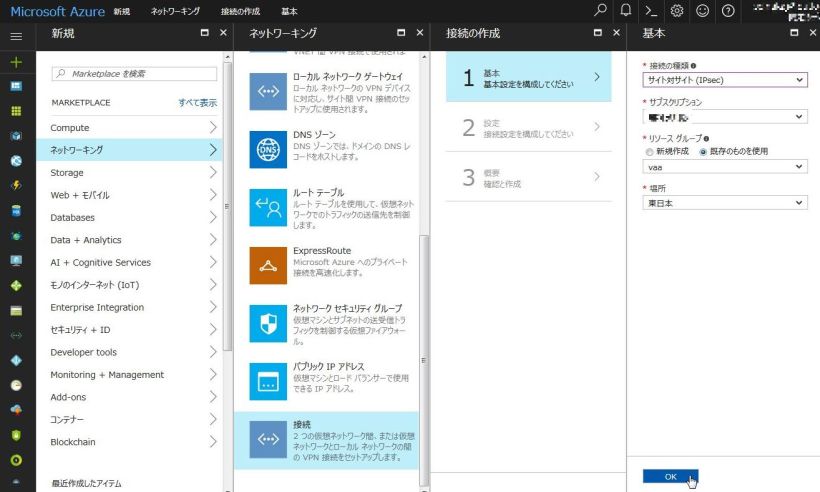Open portal settings gear
The height and width of the screenshot is (492, 820).
coord(677,11)
